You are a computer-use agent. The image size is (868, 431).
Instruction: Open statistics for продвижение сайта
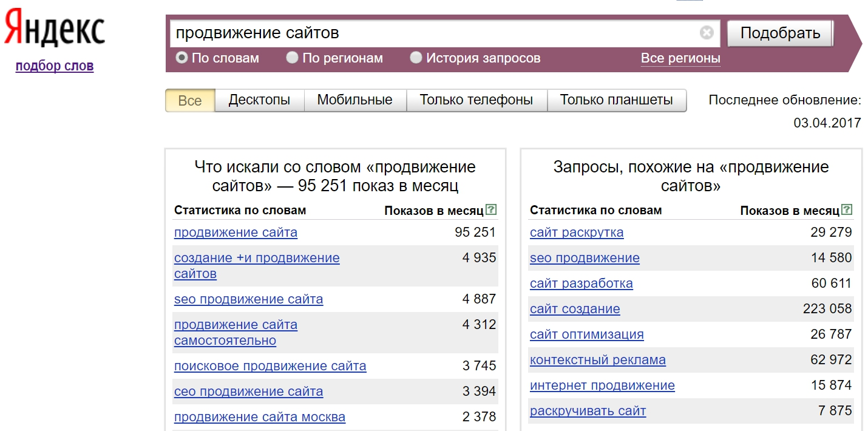click(235, 232)
